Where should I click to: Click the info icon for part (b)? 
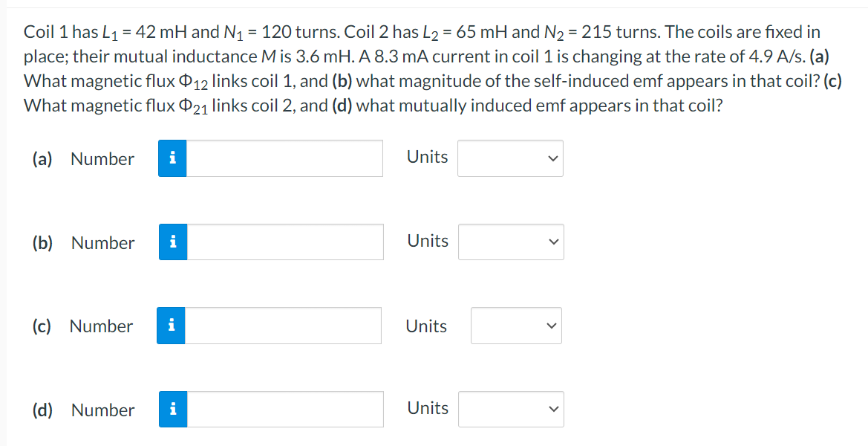[x=172, y=242]
